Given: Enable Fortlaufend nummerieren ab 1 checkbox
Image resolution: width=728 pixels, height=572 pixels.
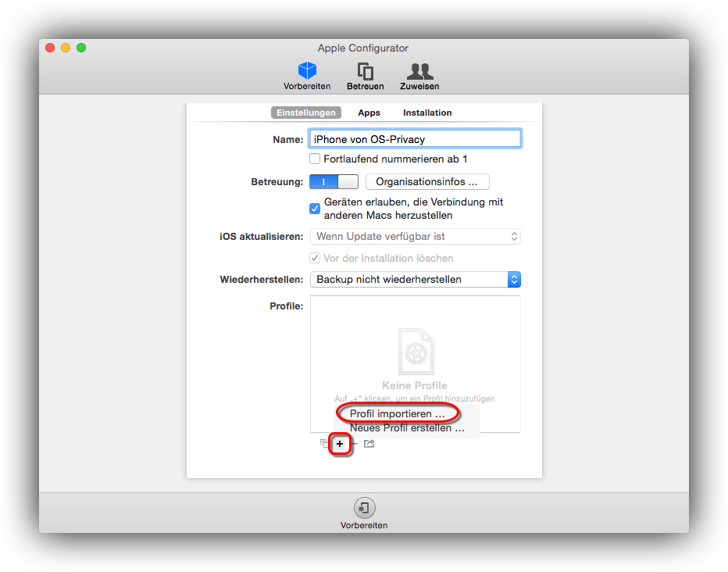Looking at the screenshot, I should (315, 159).
